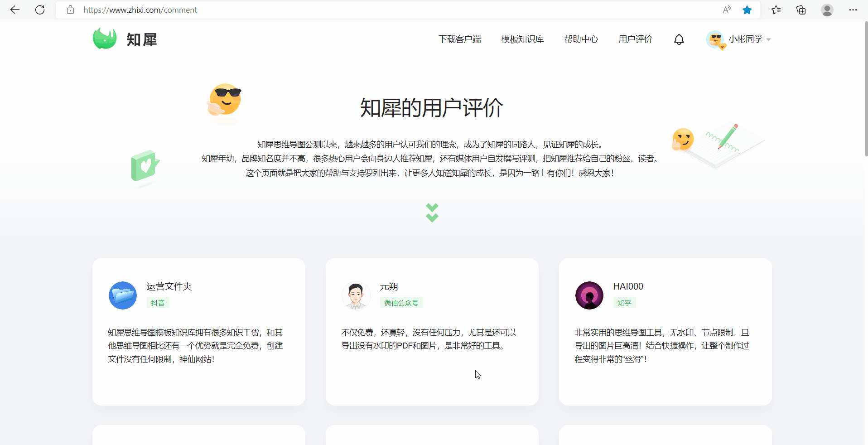Reload the page with refresh icon
This screenshot has width=868, height=445.
tap(40, 10)
